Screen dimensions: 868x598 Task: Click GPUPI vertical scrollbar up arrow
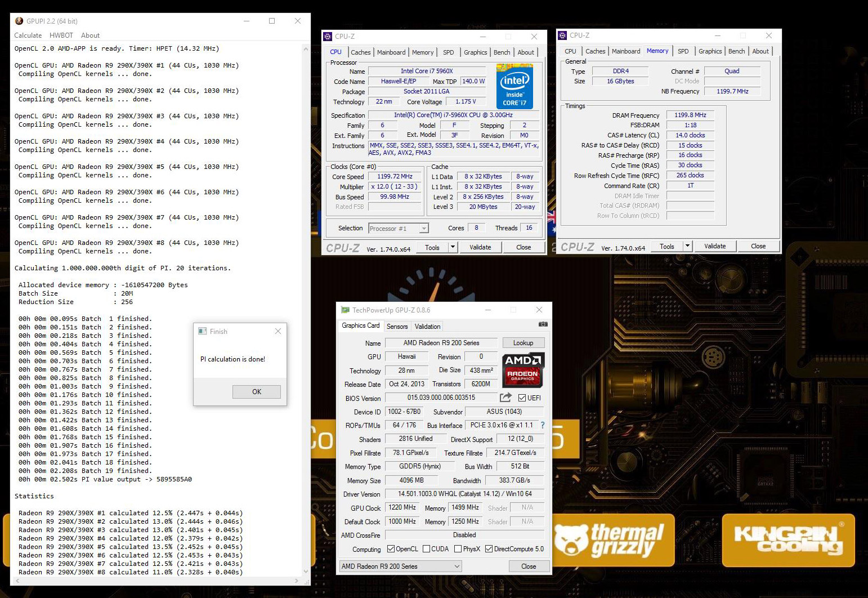tap(306, 48)
